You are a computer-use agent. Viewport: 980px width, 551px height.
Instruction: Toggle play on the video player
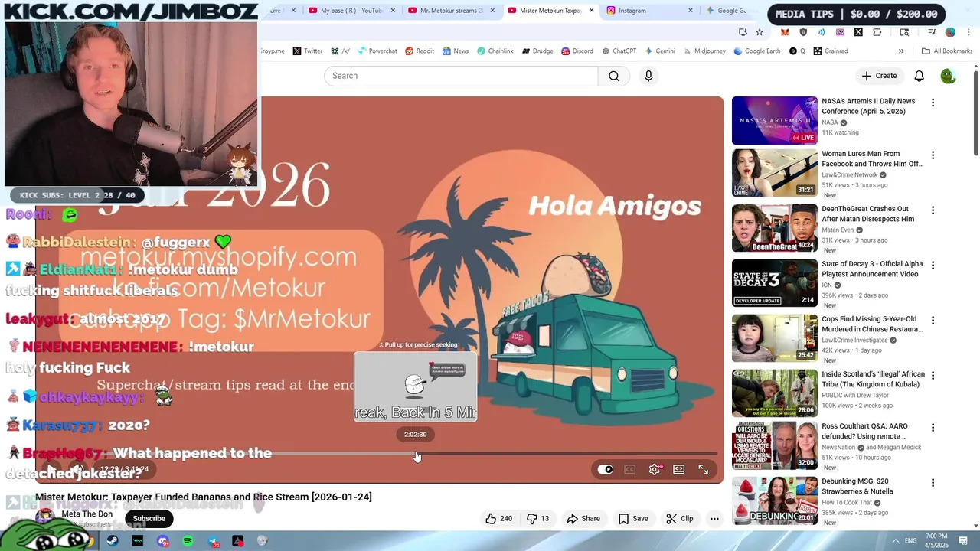click(51, 469)
